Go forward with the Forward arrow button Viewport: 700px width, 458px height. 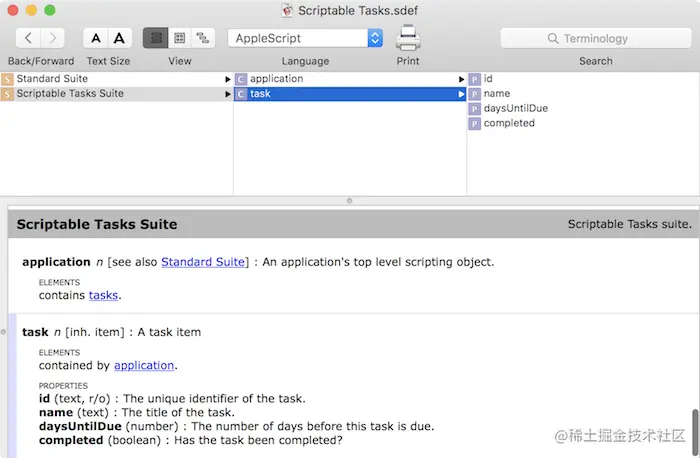point(53,38)
